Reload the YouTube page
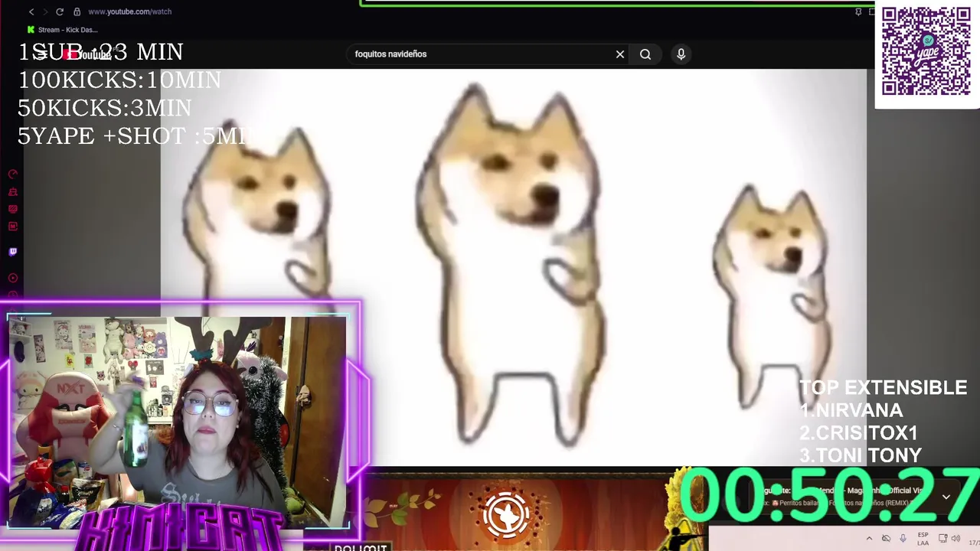980x551 pixels. point(60,11)
